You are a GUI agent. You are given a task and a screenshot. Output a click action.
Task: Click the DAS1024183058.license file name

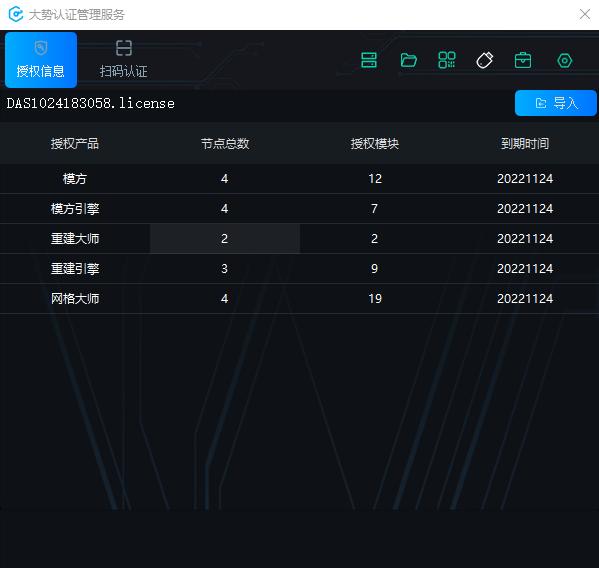(x=91, y=103)
